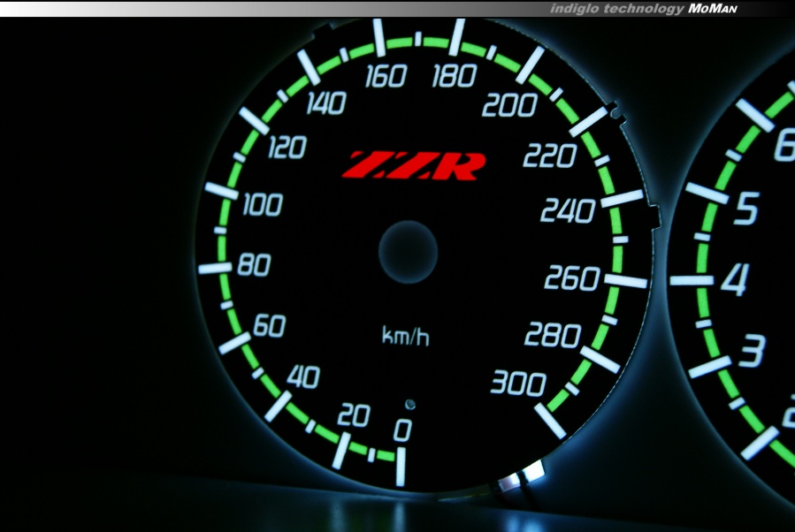Image resolution: width=795 pixels, height=532 pixels.
Task: Click the number 4 on the tachometer
Action: click(735, 279)
